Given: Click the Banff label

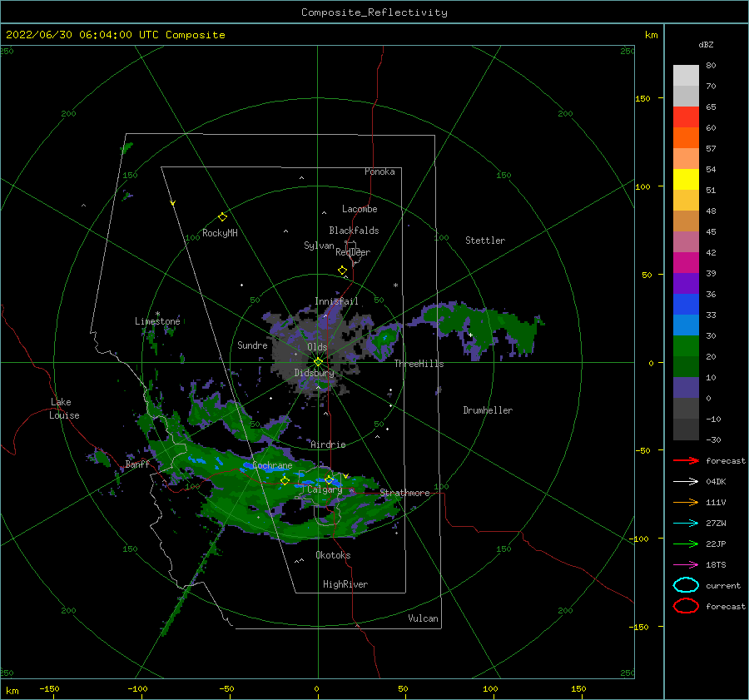Looking at the screenshot, I should pyautogui.click(x=137, y=464).
